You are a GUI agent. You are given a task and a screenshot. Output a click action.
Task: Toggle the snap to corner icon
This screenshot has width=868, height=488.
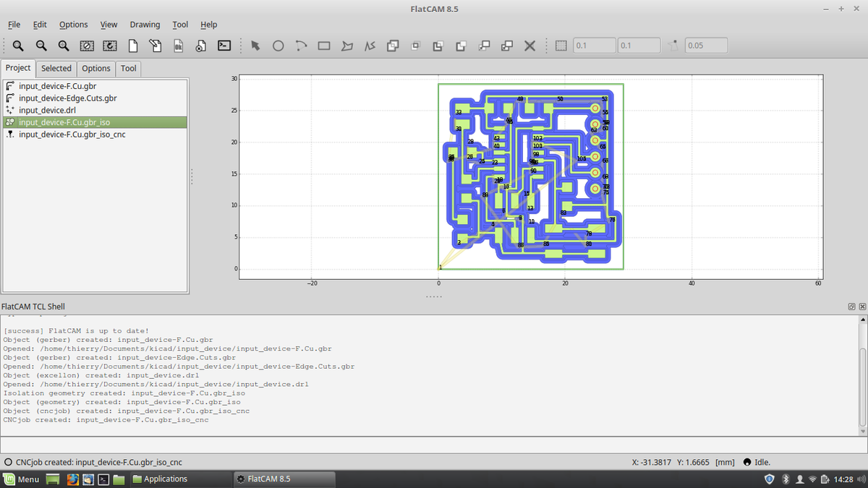point(673,46)
